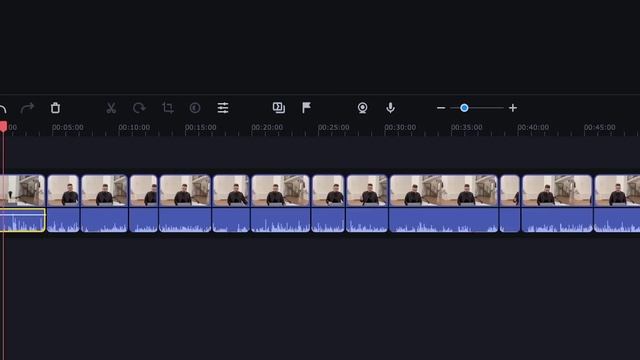
Task: Click the plus zoom in button
Action: point(513,108)
